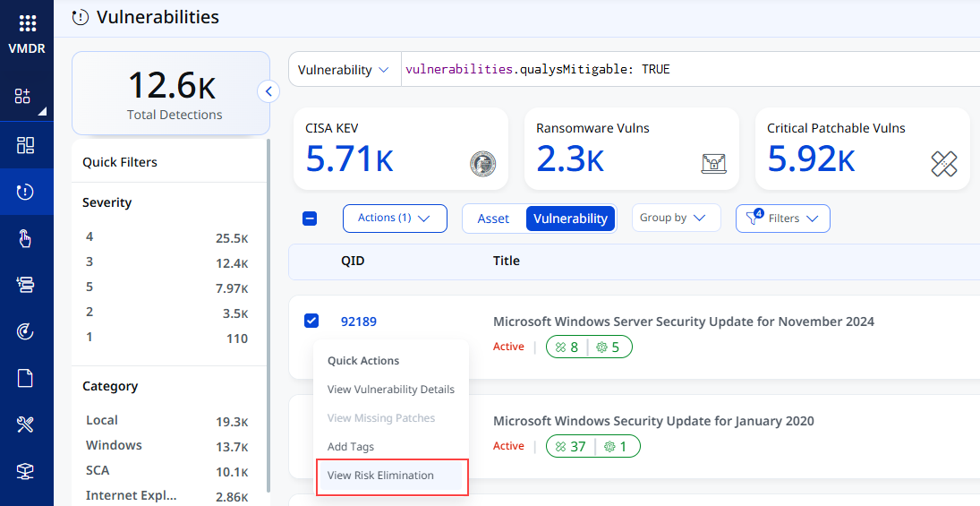This screenshot has width=980, height=506.
Task: Click the Ransomware Vulns lock icon
Action: (x=713, y=163)
